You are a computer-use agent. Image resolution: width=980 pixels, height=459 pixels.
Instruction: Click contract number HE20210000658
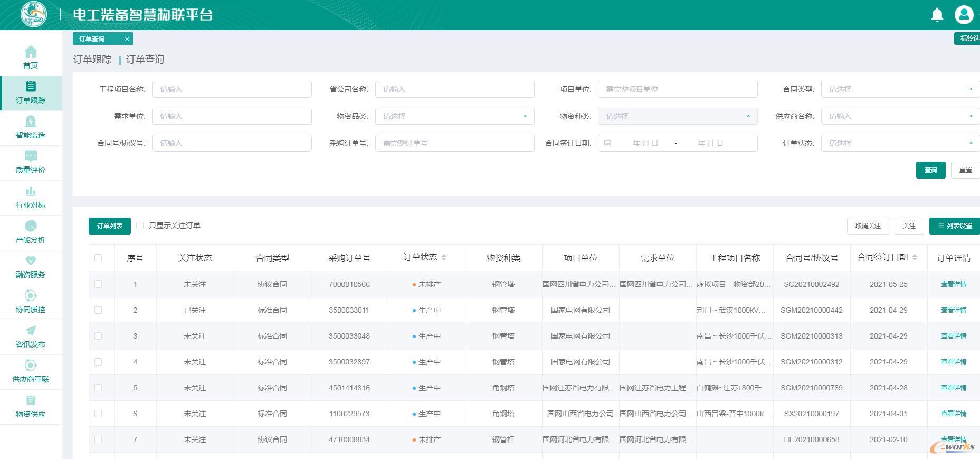click(812, 439)
